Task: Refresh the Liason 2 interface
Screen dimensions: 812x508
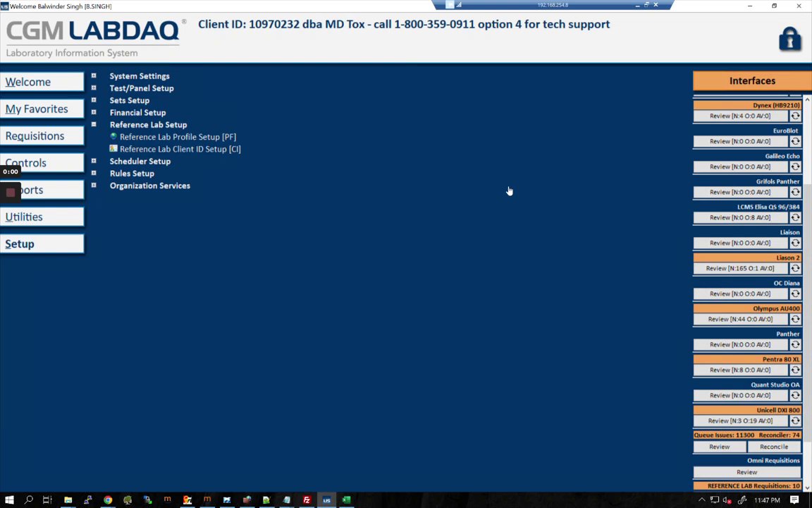Action: tap(795, 269)
